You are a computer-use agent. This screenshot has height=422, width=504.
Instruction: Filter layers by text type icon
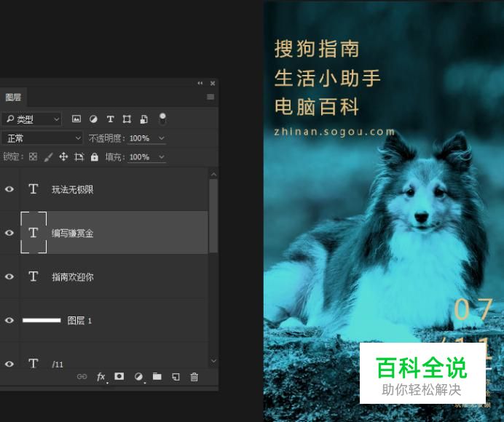(110, 119)
